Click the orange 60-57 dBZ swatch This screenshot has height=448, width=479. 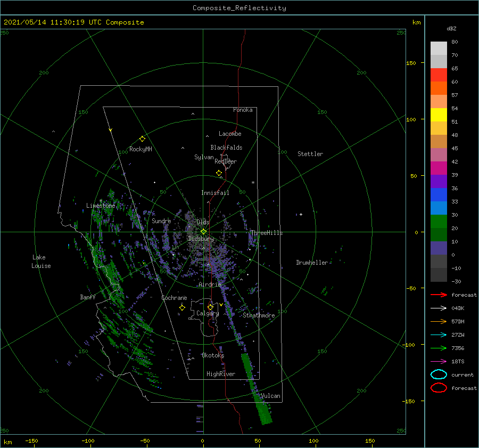pos(439,88)
